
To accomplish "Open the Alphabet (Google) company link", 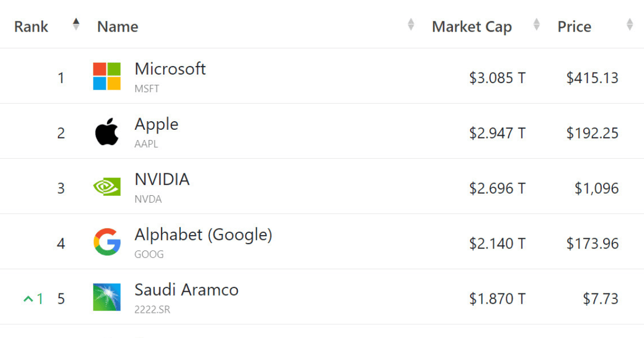I will click(x=203, y=235).
